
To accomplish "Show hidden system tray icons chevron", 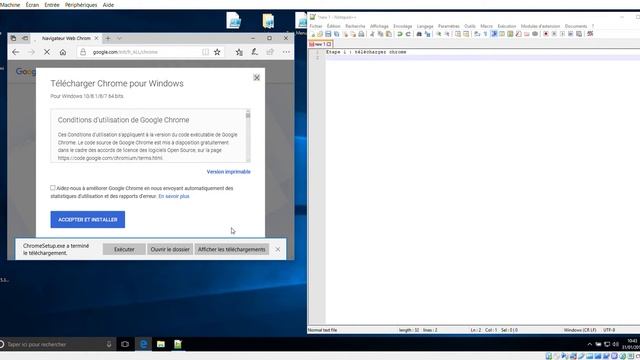I will click(x=589, y=344).
